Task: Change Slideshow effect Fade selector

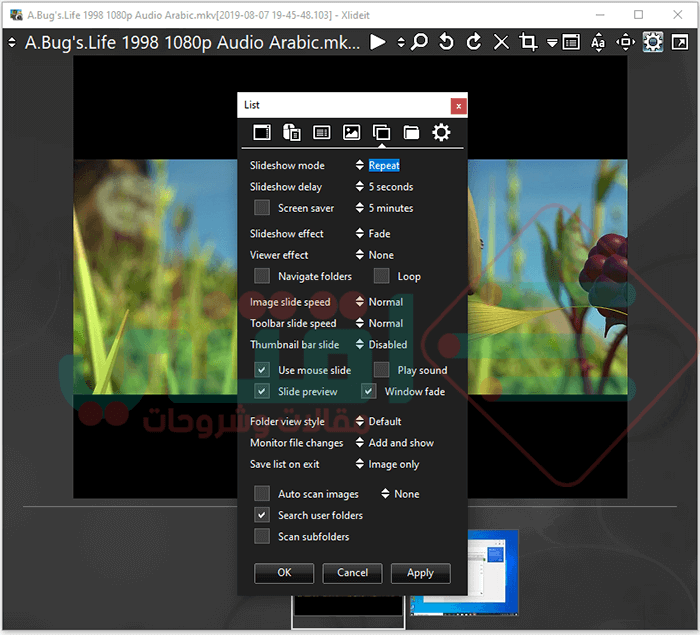Action: (359, 233)
